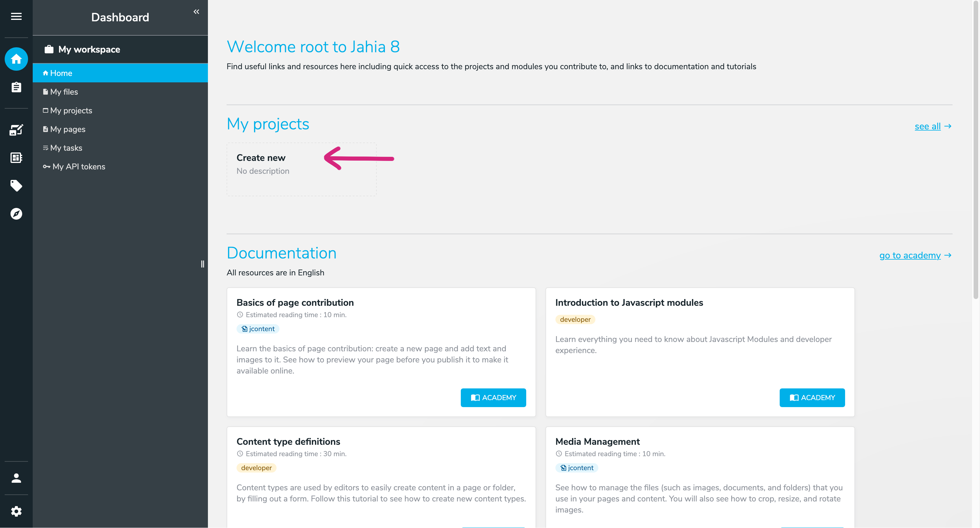Open the user profile icon

[16, 478]
